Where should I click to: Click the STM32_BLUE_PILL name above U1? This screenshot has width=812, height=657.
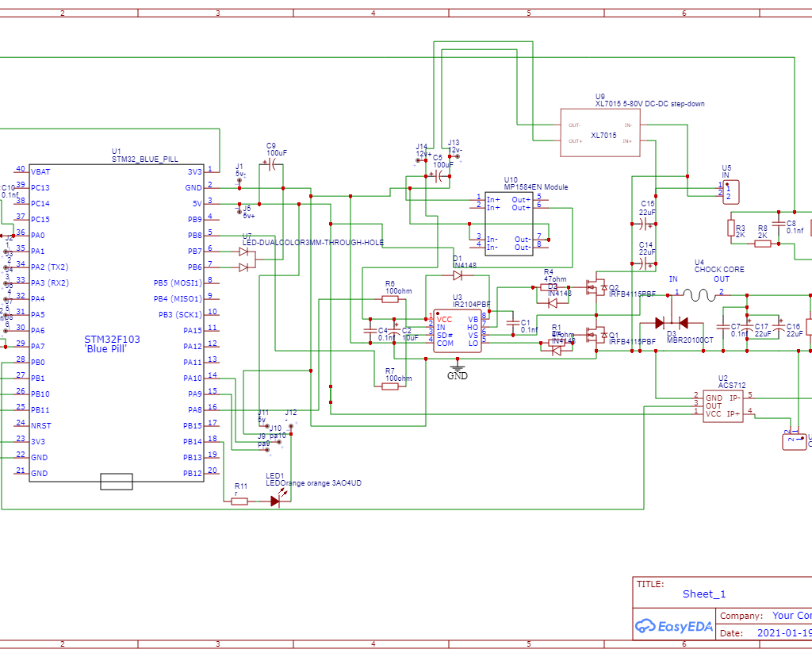[145, 159]
